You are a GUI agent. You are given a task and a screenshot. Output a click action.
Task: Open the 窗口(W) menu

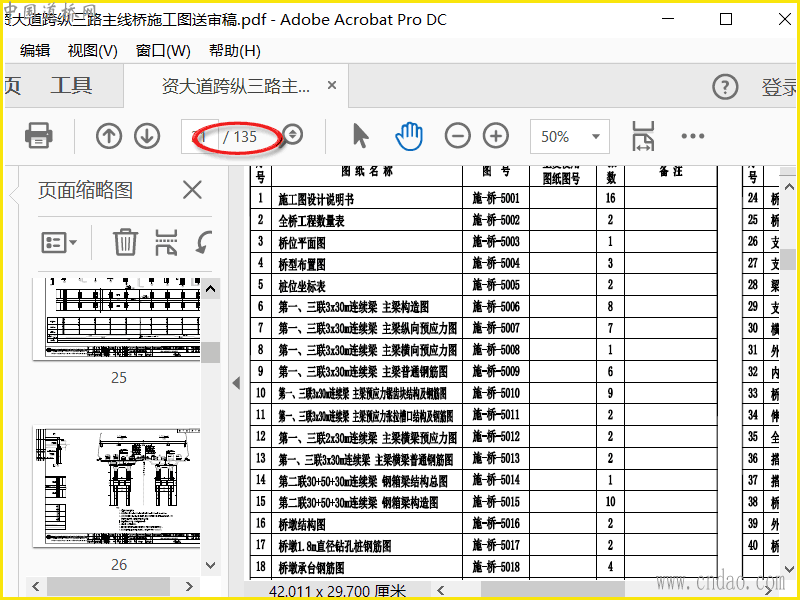pos(163,51)
